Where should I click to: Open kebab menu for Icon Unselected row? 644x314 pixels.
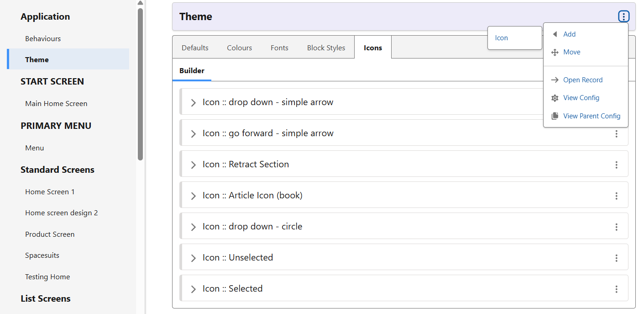616,258
